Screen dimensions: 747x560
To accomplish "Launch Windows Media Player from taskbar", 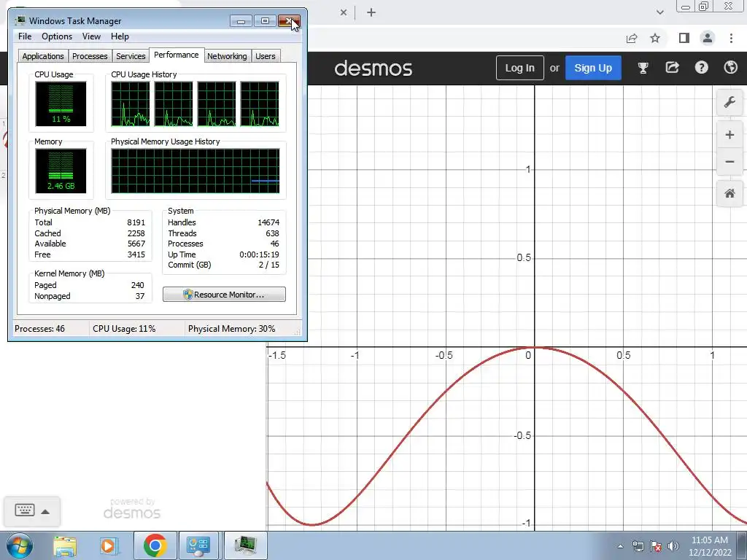I will pos(108,545).
